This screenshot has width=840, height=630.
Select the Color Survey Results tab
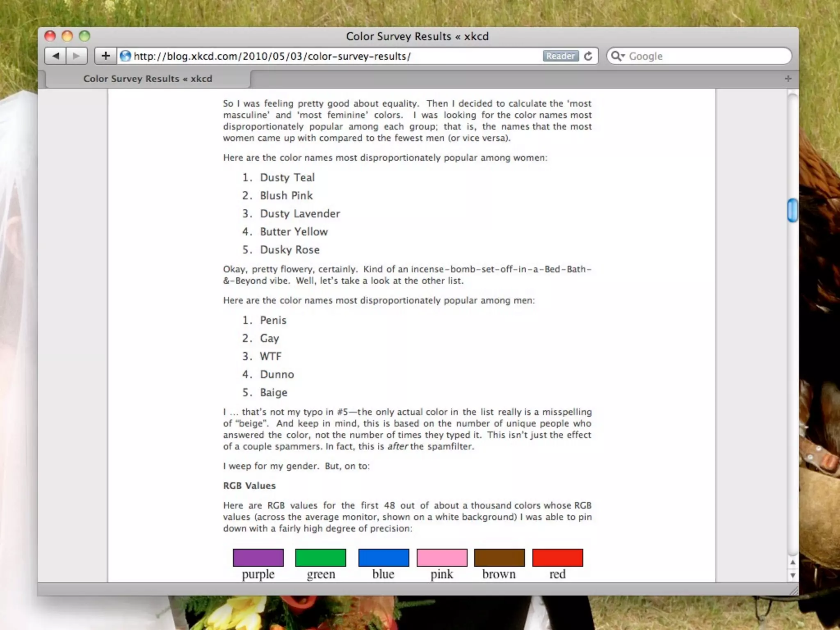148,79
